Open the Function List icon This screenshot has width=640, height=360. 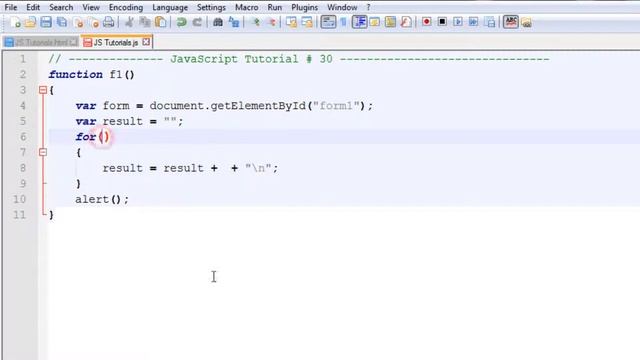coord(406,22)
